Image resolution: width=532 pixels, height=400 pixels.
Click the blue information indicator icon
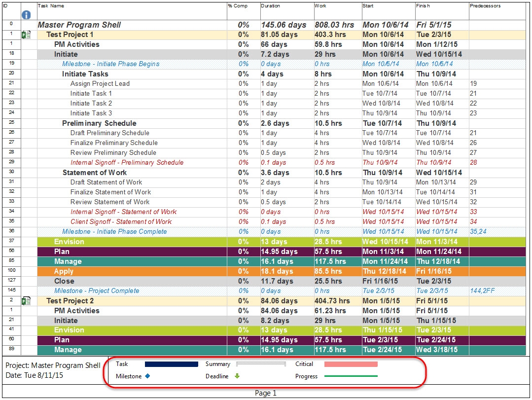(x=26, y=15)
